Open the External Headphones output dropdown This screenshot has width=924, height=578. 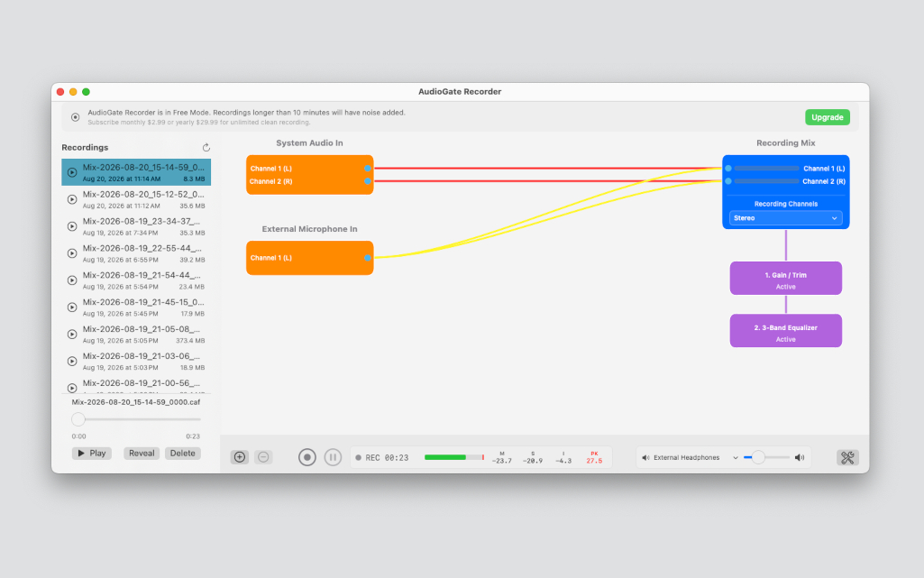691,458
